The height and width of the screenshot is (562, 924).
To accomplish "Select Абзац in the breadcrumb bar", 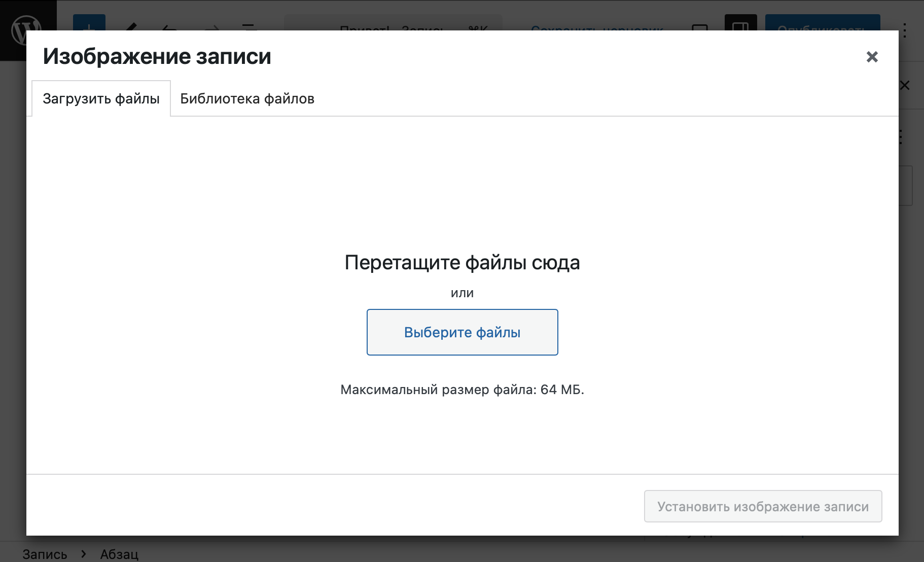I will (x=119, y=554).
